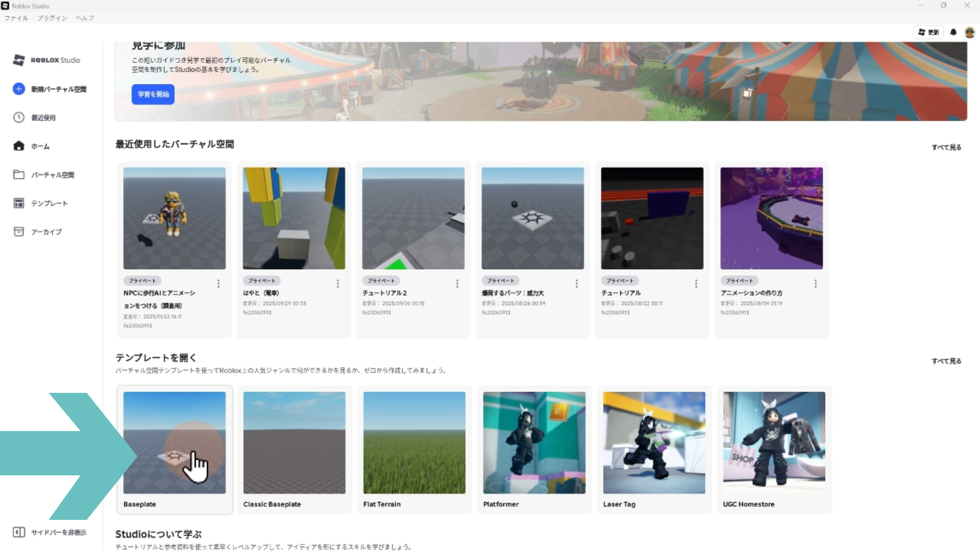
Task: Open the Baseplate template thumbnail
Action: tap(175, 442)
